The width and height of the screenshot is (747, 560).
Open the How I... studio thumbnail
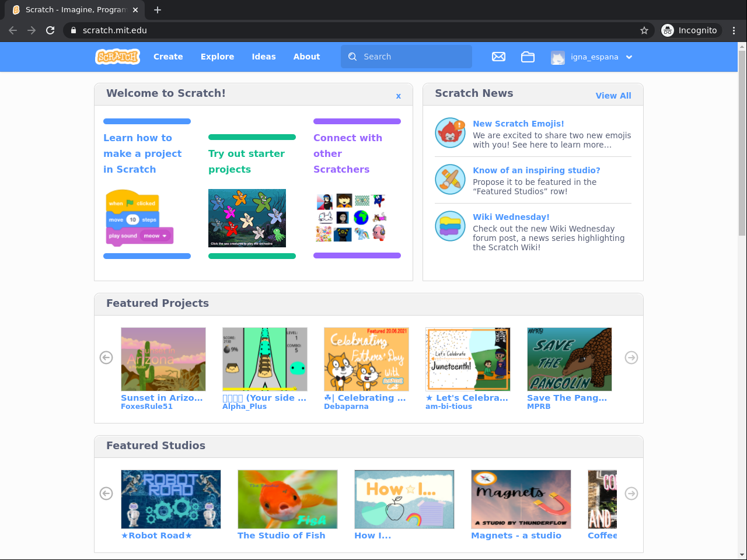point(404,499)
